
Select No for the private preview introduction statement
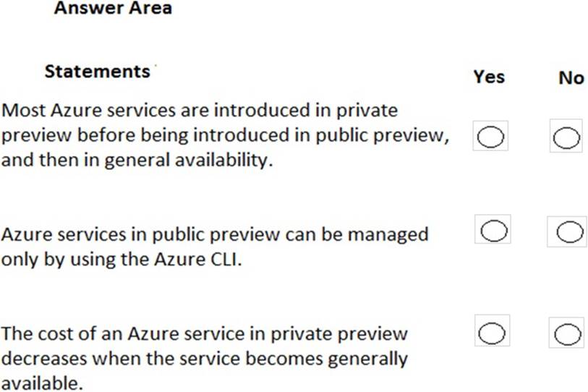(x=566, y=137)
